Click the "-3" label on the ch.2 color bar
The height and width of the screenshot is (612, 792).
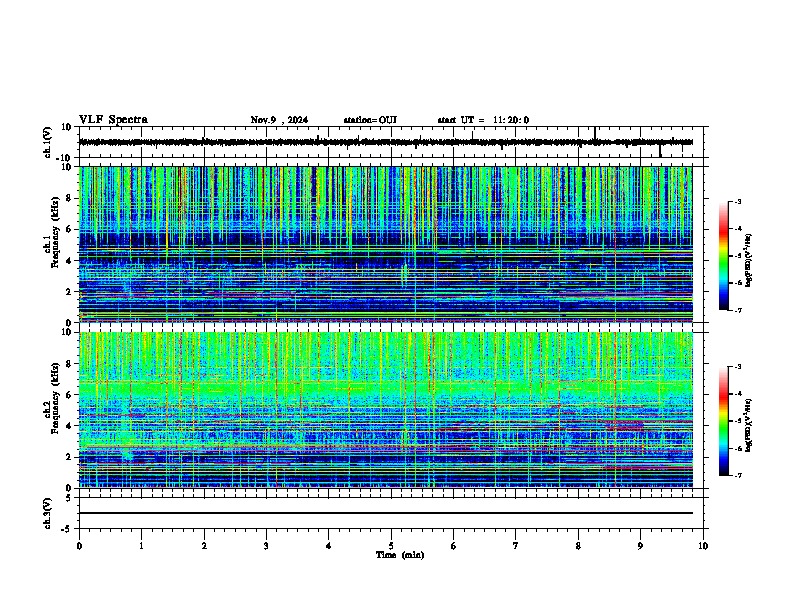[x=737, y=366]
